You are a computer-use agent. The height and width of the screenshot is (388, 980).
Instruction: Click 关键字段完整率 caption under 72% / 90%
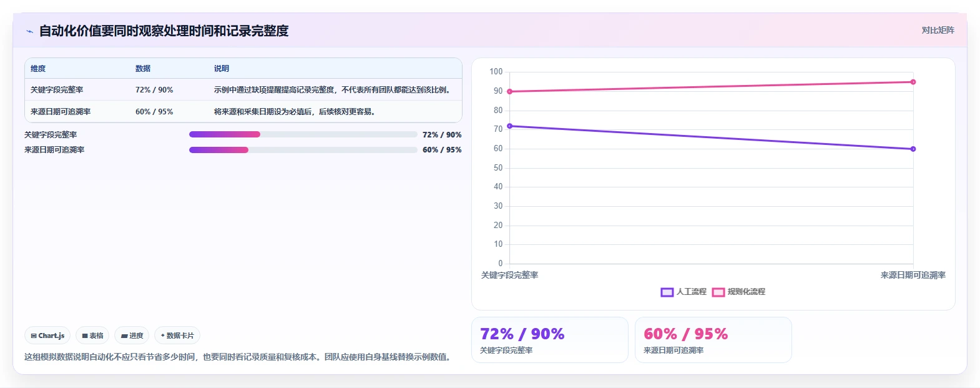pos(506,351)
